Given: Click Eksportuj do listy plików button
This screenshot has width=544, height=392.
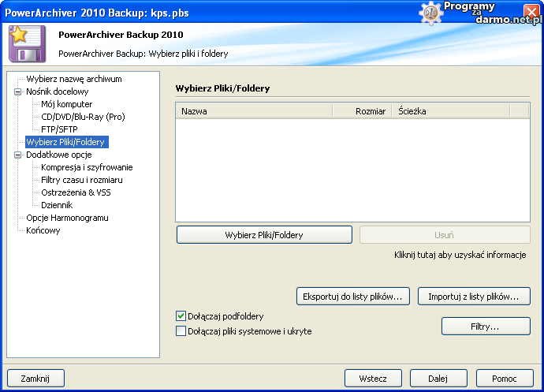Looking at the screenshot, I should click(352, 297).
